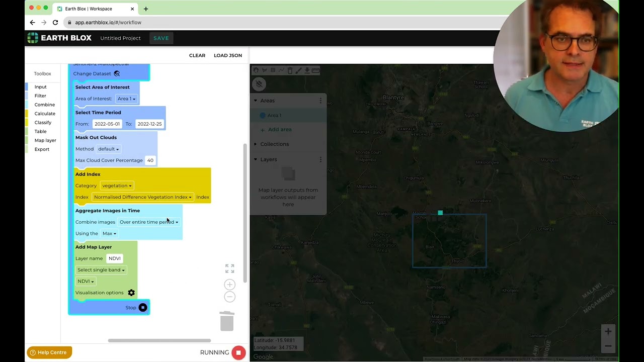Edit the To date 2022-12-25 field
This screenshot has height=362, width=644.
pos(149,124)
